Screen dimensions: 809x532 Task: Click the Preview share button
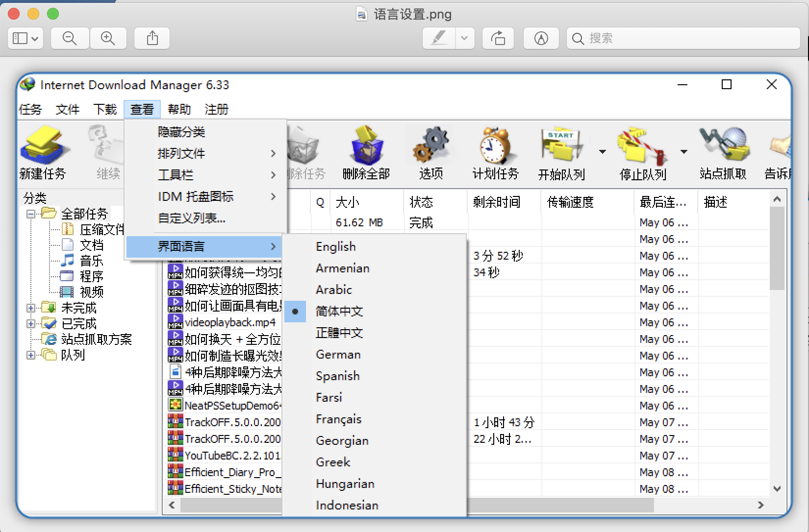click(x=152, y=38)
